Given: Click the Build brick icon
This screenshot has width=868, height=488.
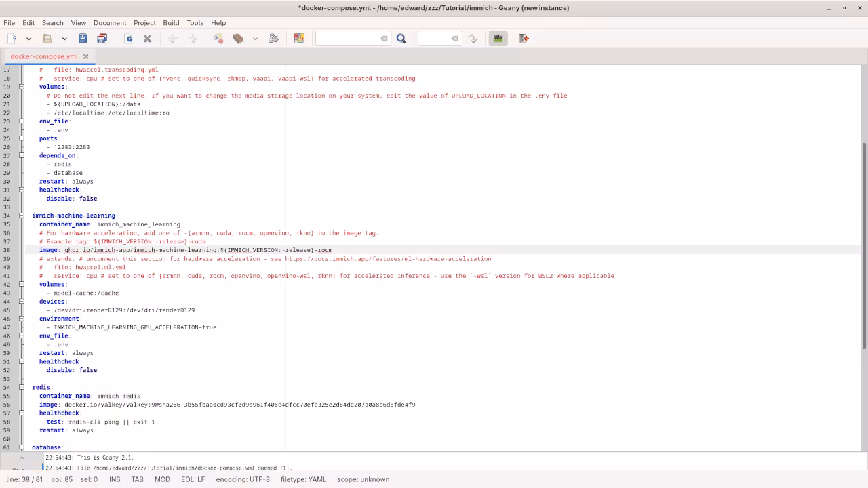Looking at the screenshot, I should pyautogui.click(x=238, y=39).
